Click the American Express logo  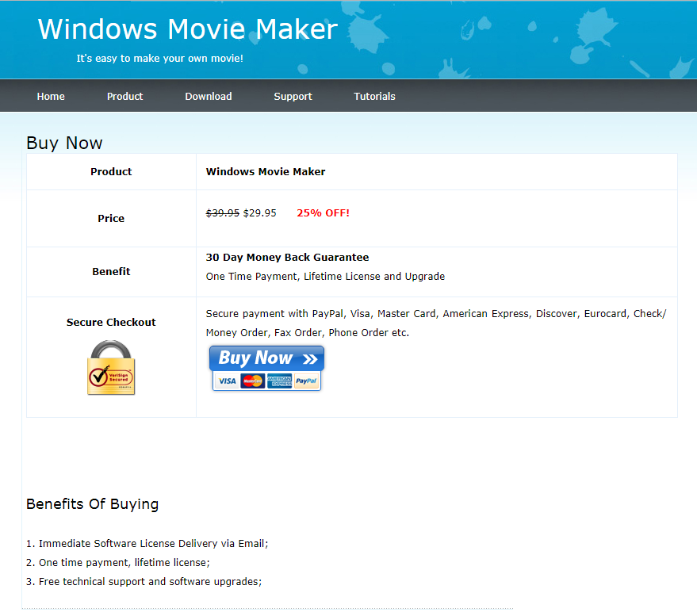tap(279, 381)
